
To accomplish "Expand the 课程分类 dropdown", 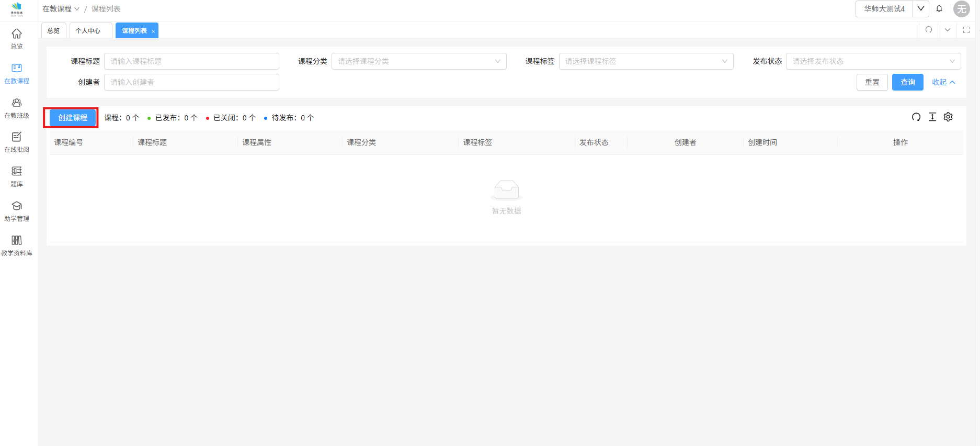I will tap(419, 61).
